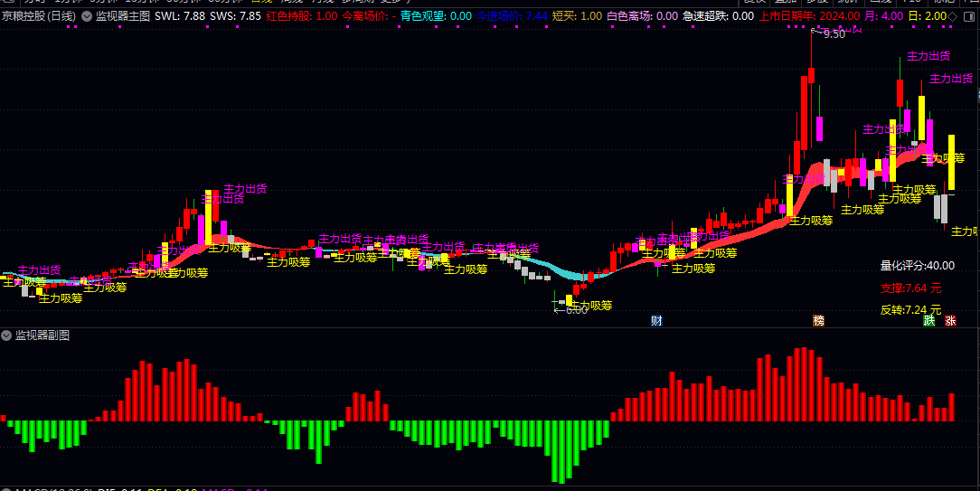Click the 今离场价 readout
Image resolution: width=980 pixels, height=491 pixels.
370,16
